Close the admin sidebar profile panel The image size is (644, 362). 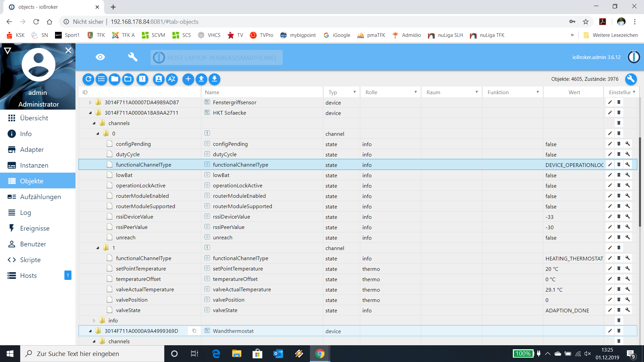(68, 50)
